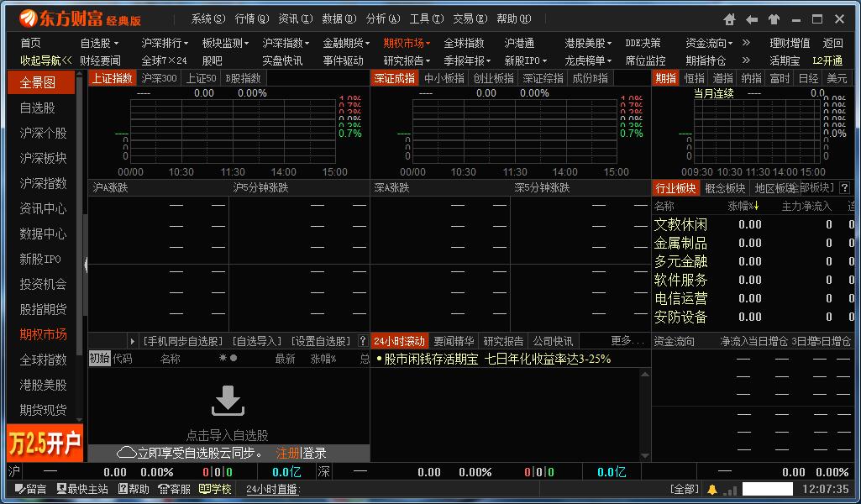Viewport: 861px width, 504px height.
Task: Collapse sidebar using the left-edge arrow handle
Action: pos(86,265)
